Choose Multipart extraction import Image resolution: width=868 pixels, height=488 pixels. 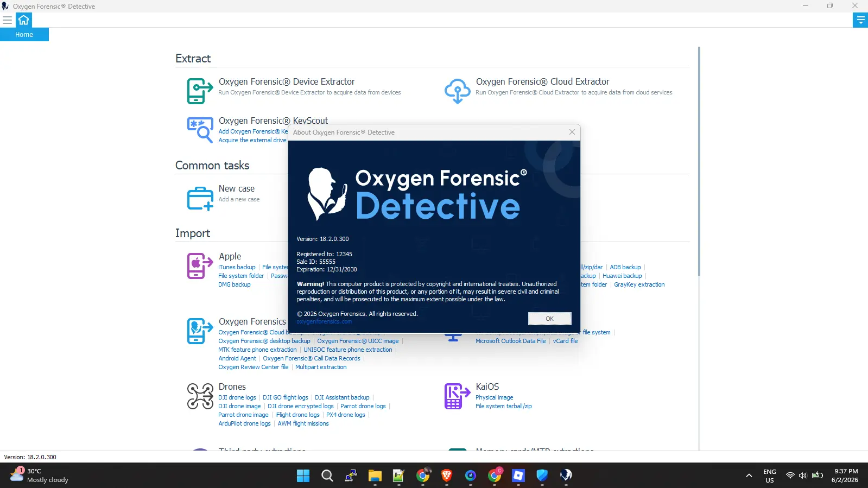click(321, 367)
